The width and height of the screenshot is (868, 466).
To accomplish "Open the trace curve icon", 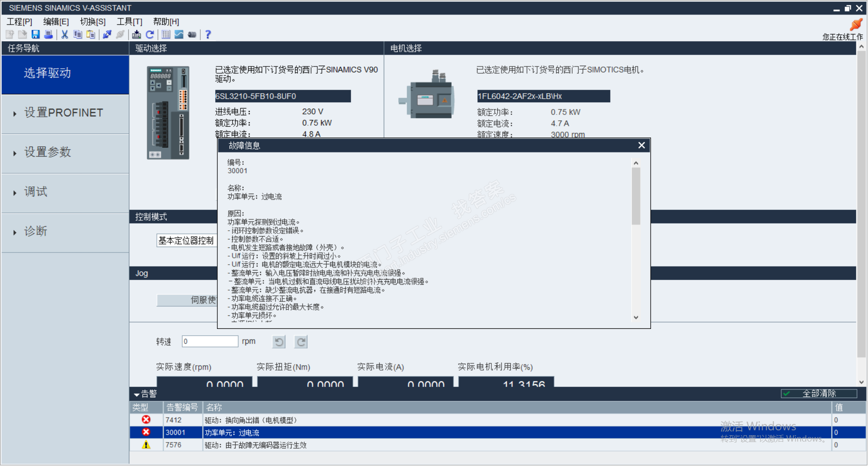I will coord(179,34).
